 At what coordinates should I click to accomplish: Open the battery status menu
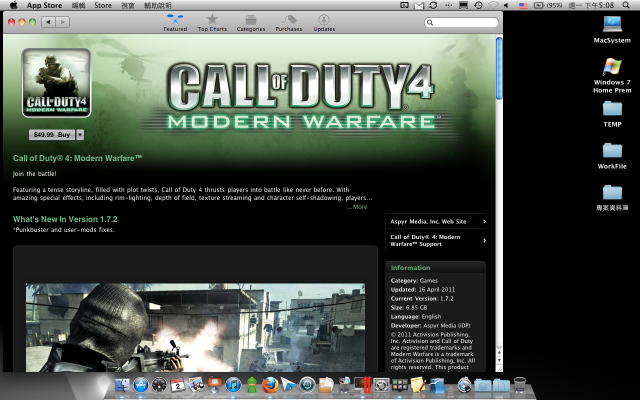click(548, 5)
